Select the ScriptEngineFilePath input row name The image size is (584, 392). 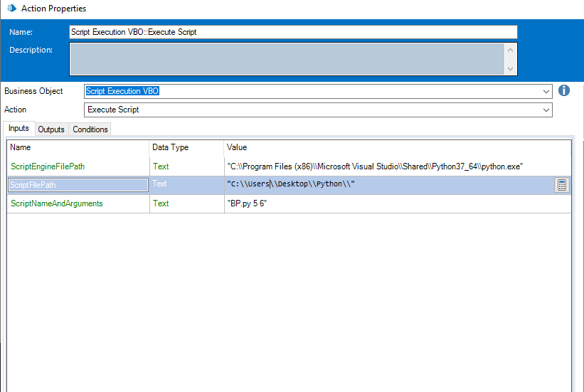[48, 166]
